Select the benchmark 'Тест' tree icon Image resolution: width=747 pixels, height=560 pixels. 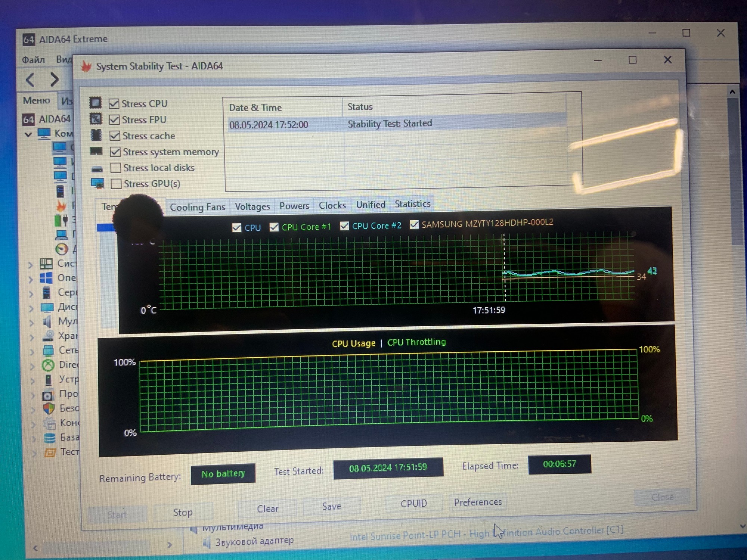click(x=50, y=452)
